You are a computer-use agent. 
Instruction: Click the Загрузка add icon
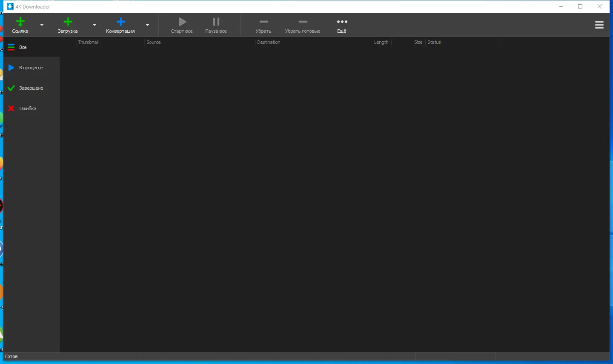68,21
